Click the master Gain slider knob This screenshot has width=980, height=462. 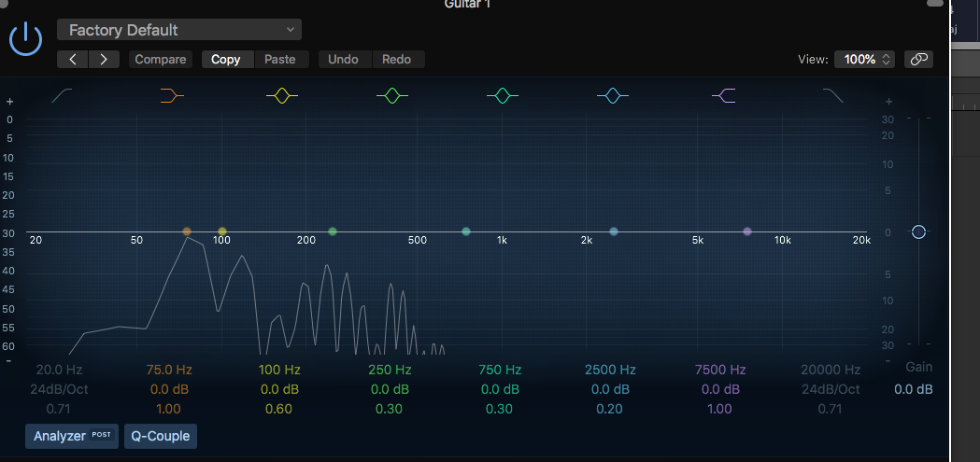click(x=918, y=231)
